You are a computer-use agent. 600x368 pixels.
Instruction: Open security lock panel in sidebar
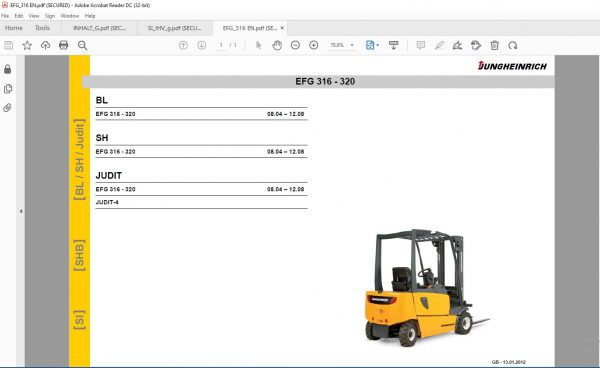pos(7,69)
